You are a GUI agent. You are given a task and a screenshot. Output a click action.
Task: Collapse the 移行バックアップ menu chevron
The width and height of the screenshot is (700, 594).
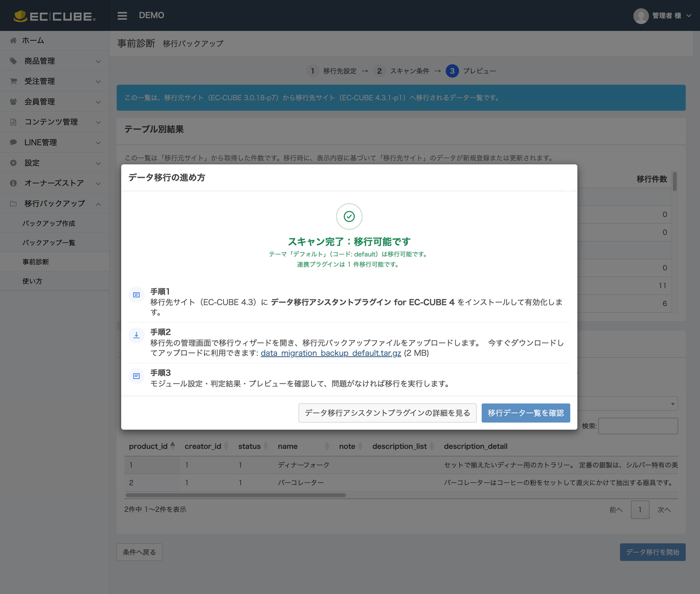(98, 204)
